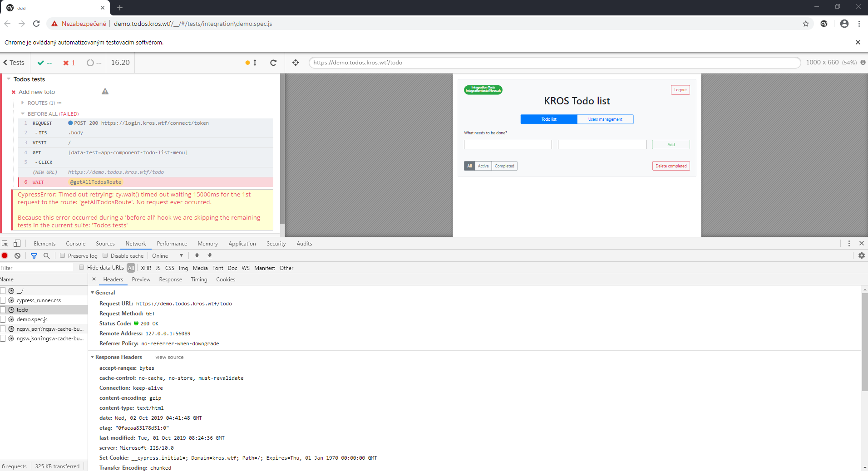Click view source next to Response Headers
The image size is (868, 471).
169,357
